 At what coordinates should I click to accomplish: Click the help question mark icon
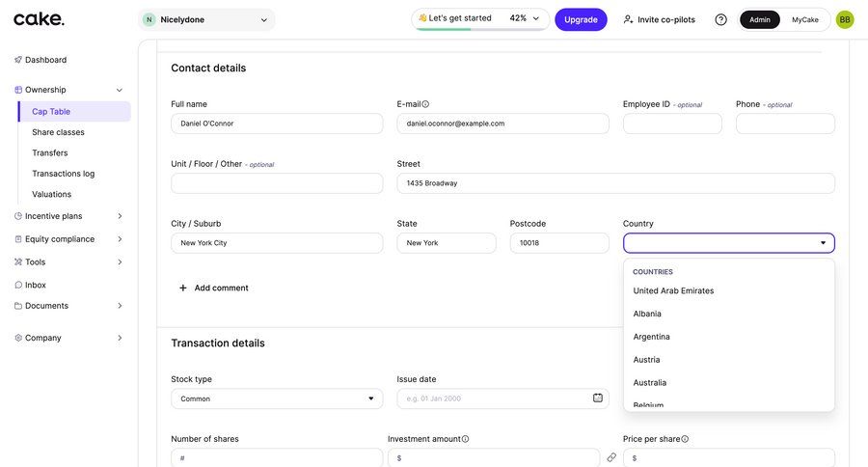pyautogui.click(x=720, y=19)
